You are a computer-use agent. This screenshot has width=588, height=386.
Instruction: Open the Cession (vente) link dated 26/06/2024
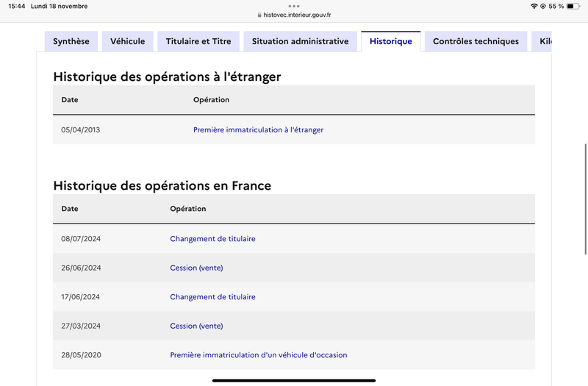click(x=196, y=268)
